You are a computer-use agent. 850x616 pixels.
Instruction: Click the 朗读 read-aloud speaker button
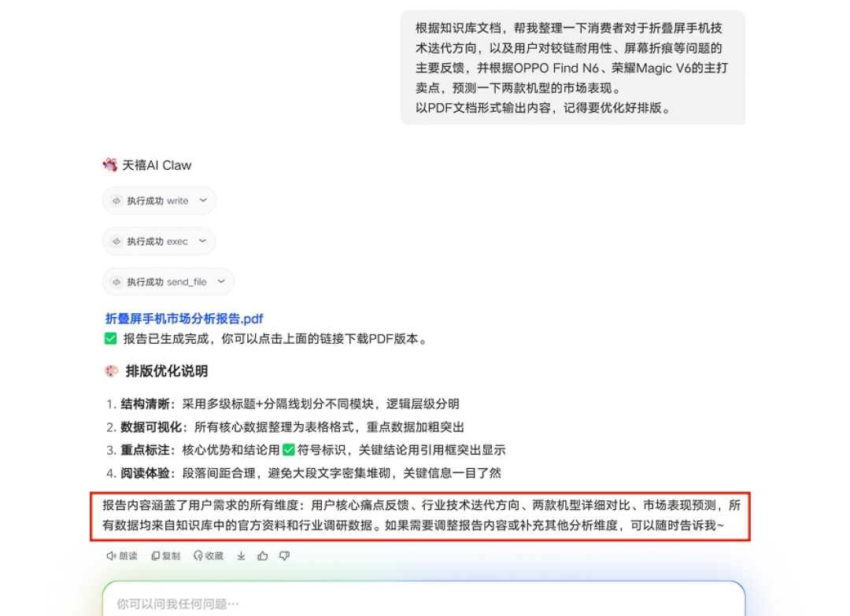pos(122,556)
